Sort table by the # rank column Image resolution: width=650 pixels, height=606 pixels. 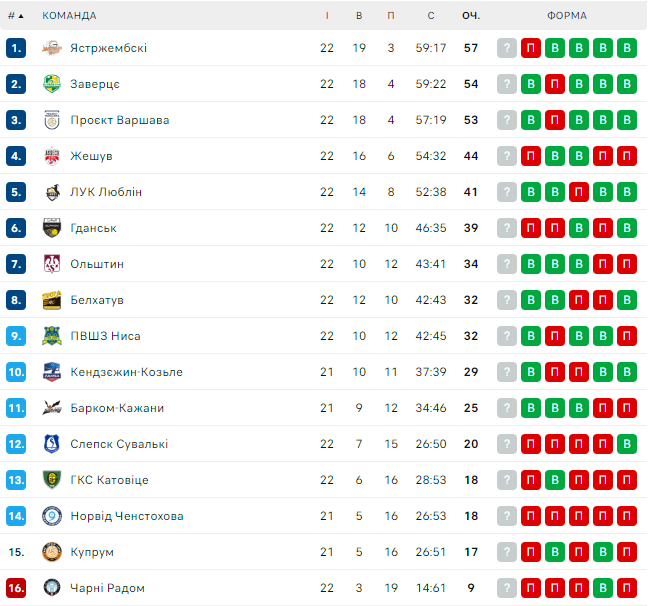click(15, 16)
